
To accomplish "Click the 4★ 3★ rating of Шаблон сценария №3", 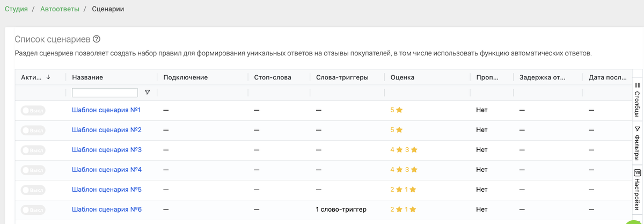I will click(404, 150).
